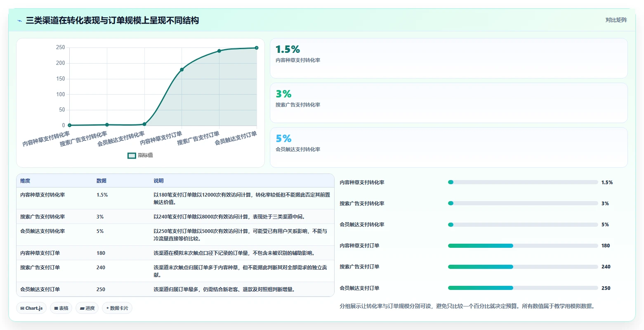
Task: Click the table value 3%
Action: [100, 217]
